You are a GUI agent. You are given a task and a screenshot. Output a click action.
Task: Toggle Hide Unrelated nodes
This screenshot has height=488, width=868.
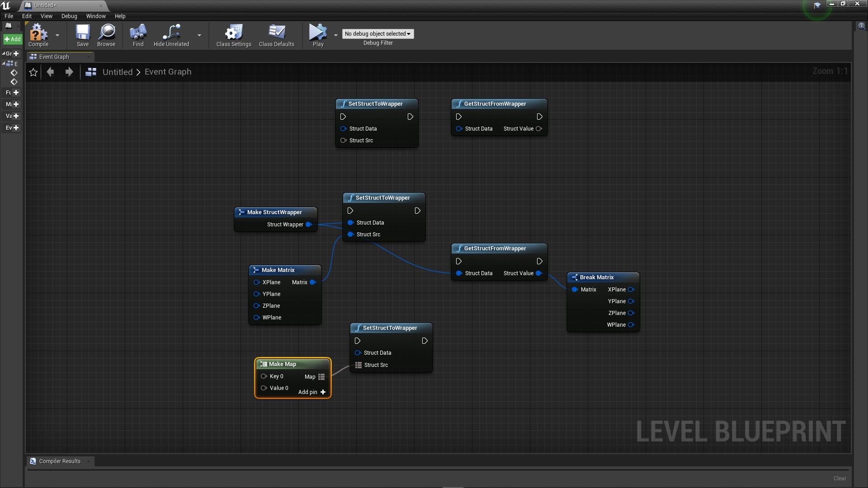pyautogui.click(x=171, y=35)
